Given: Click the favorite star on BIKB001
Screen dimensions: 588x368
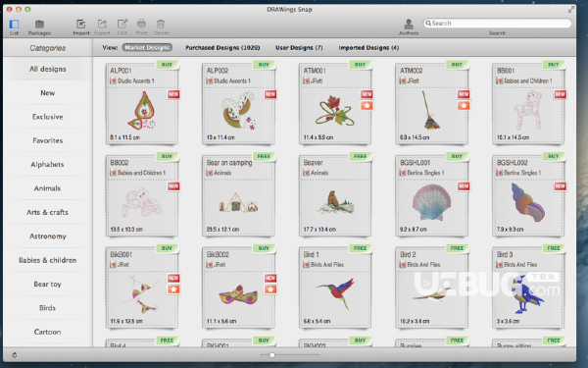Looking at the screenshot, I should pos(173,289).
